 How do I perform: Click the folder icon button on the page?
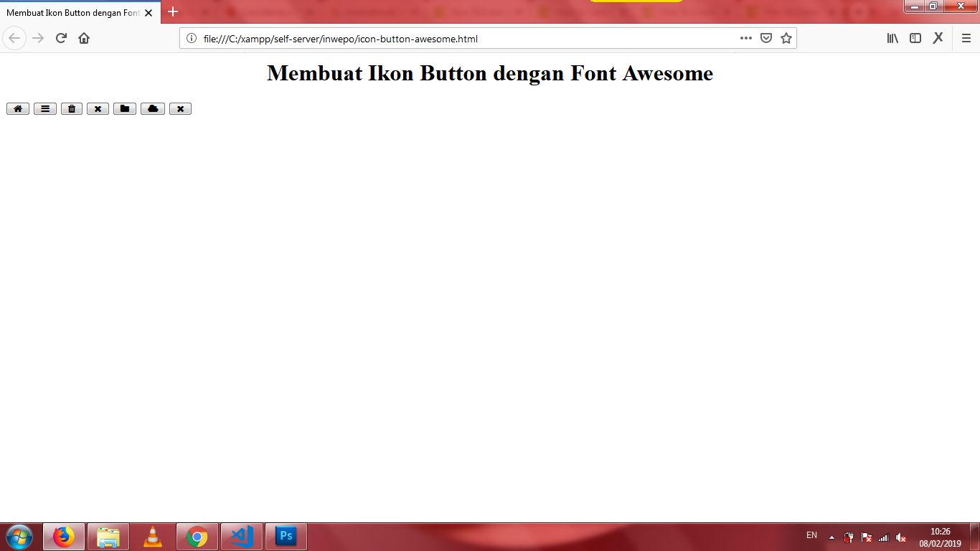coord(124,108)
